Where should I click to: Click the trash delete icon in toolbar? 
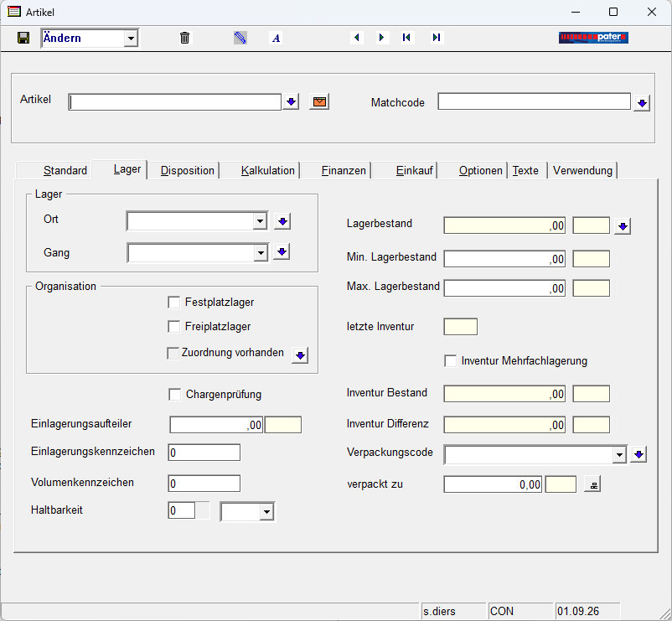click(x=184, y=39)
